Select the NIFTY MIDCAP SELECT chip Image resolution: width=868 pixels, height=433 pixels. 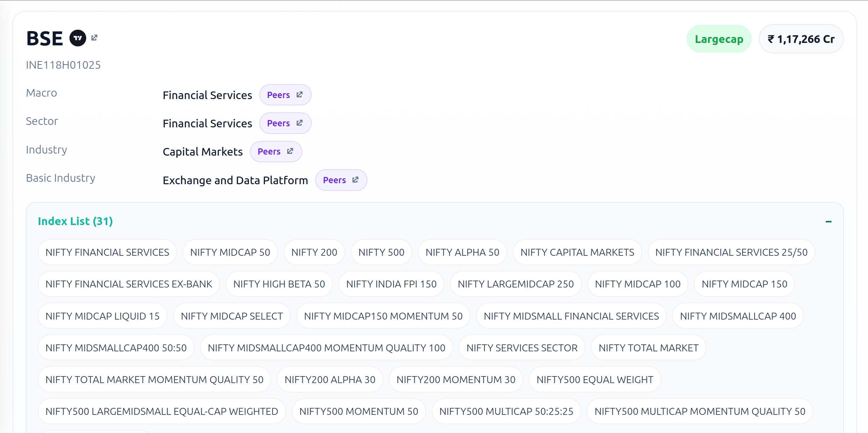pos(232,316)
